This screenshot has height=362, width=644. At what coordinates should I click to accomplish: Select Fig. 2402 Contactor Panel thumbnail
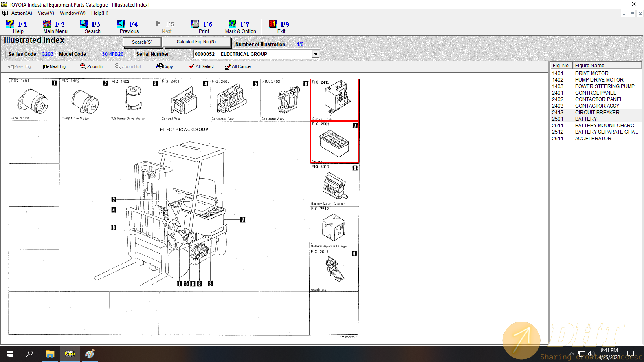point(235,100)
